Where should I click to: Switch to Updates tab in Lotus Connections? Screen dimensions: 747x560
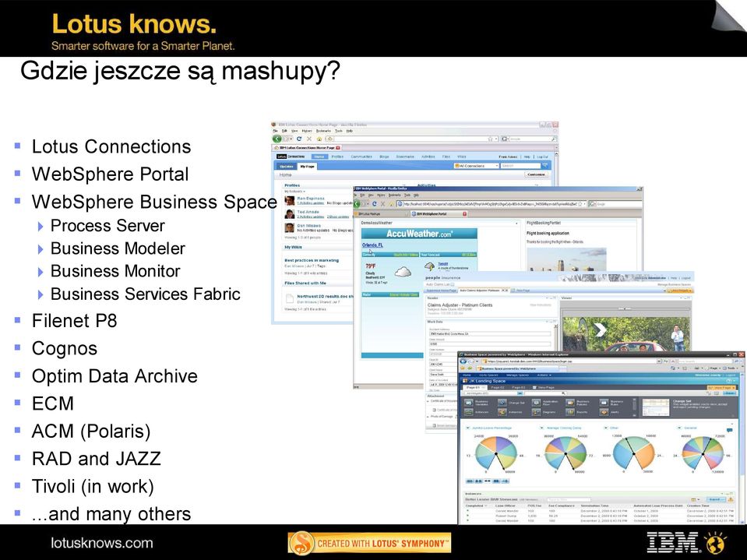[287, 166]
